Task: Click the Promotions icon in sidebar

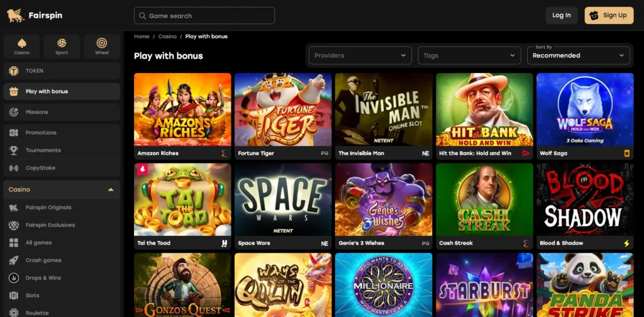Action: click(x=14, y=133)
